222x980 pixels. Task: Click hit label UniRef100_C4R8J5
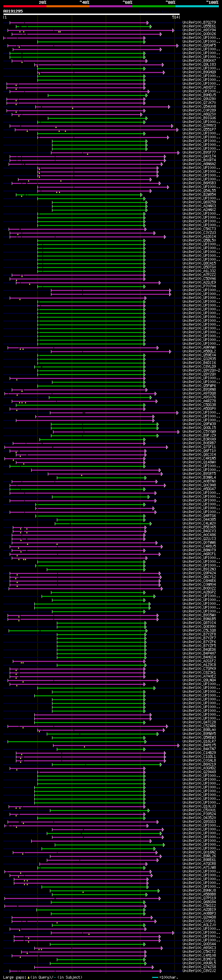click(199, 546)
